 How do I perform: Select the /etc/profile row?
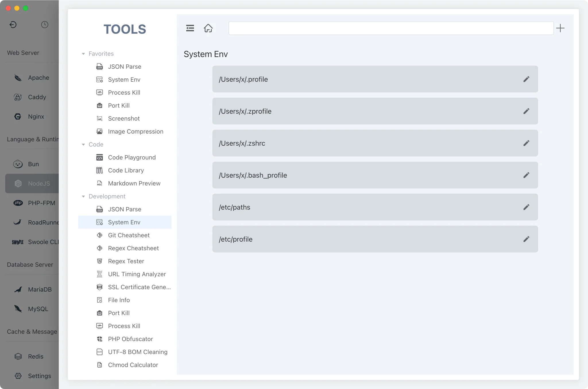[375, 239]
